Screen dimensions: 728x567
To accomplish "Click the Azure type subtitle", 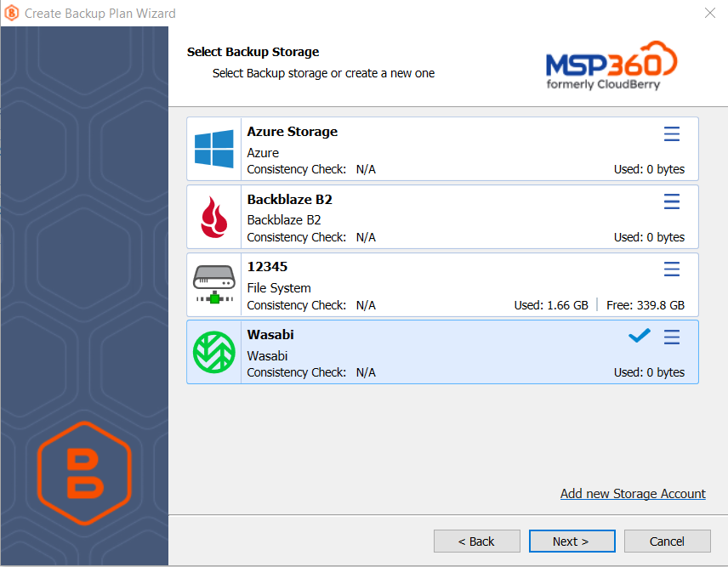I will click(264, 153).
